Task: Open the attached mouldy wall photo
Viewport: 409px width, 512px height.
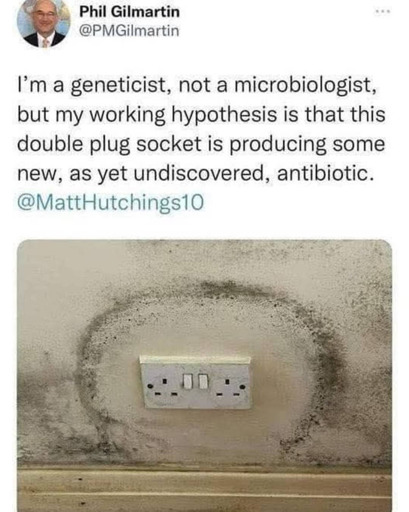Action: click(x=204, y=376)
